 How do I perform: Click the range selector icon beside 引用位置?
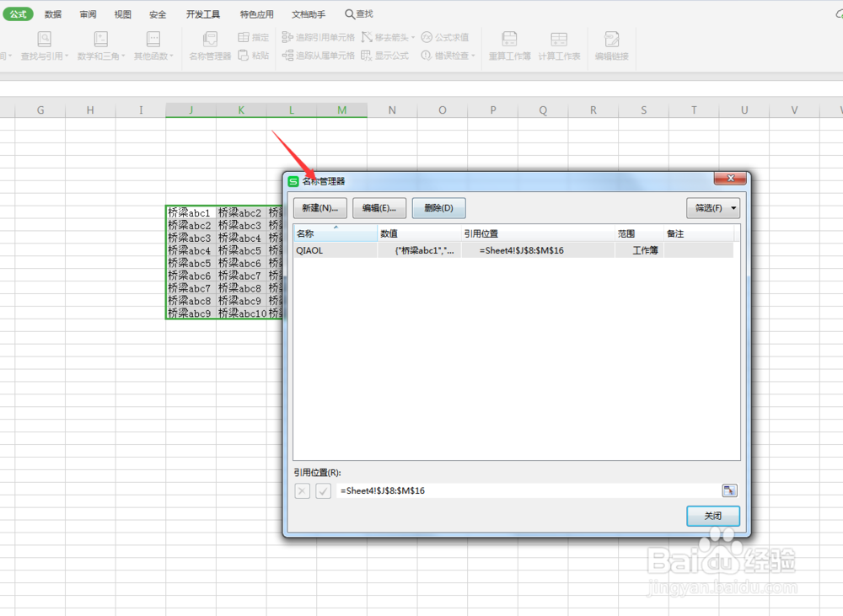pyautogui.click(x=729, y=490)
